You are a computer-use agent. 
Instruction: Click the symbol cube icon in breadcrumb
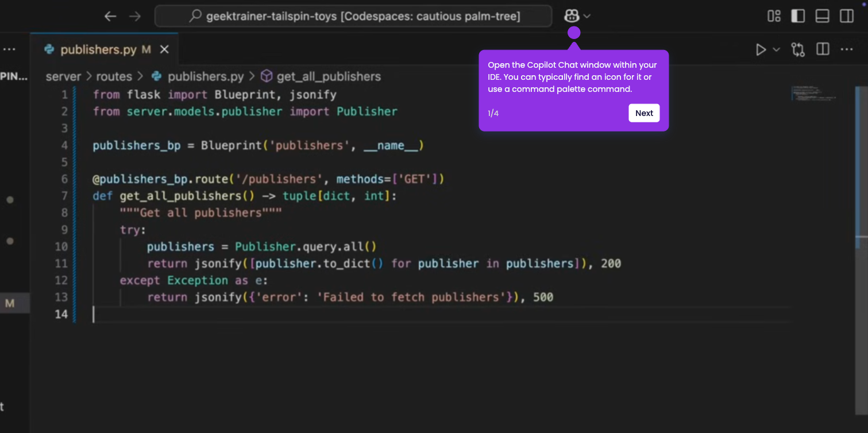[266, 76]
